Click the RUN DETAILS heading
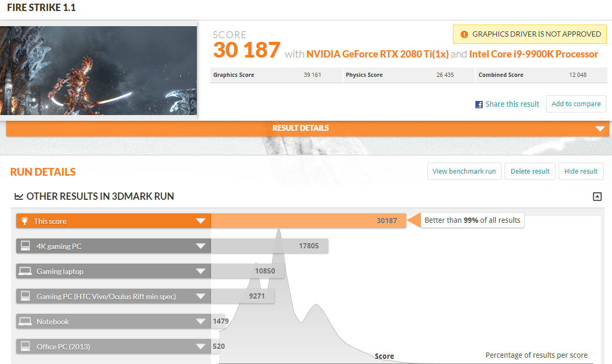Viewport: 612px width, 364px height. [43, 172]
